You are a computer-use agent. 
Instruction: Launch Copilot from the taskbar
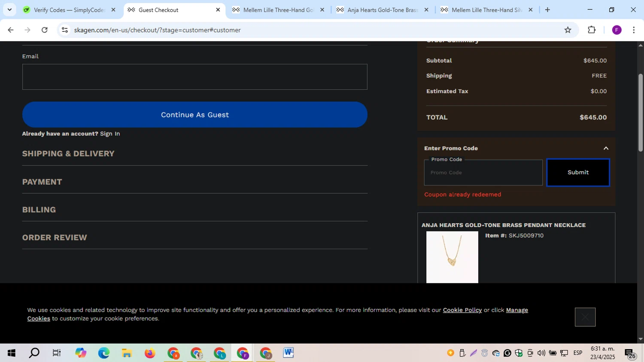(80, 353)
